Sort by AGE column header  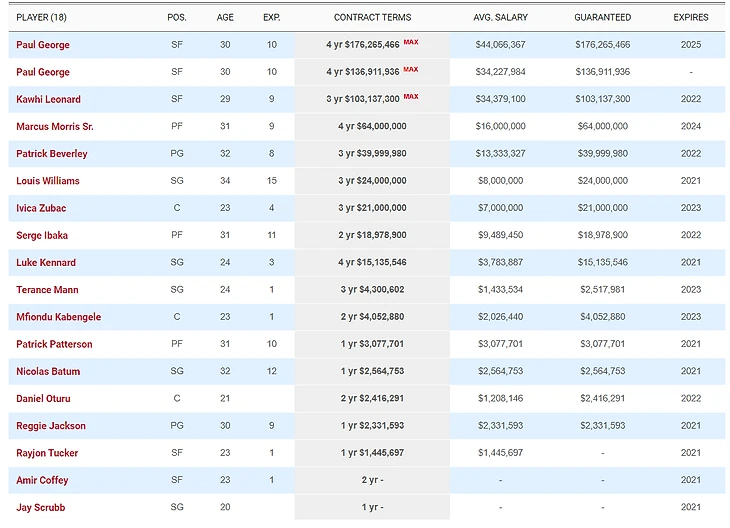point(225,18)
